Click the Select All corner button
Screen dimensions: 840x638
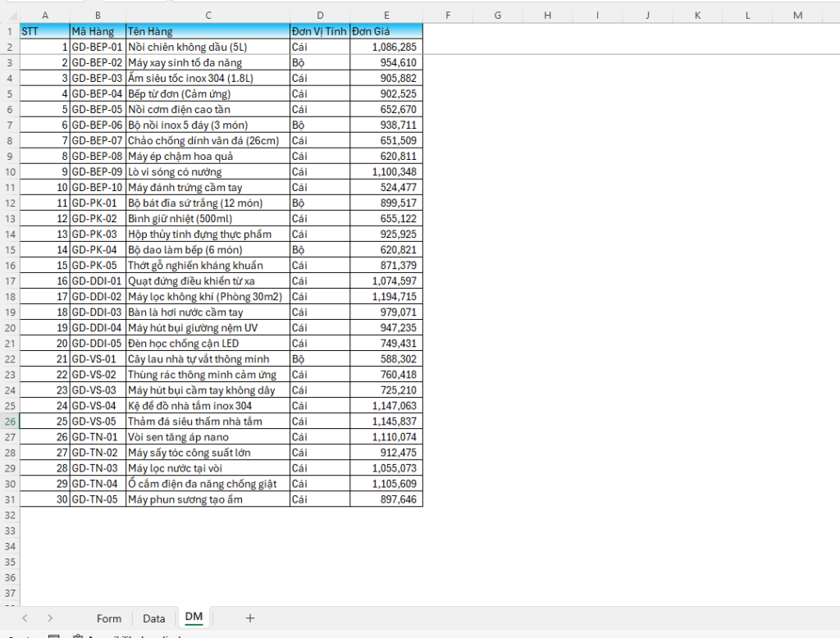point(10,15)
